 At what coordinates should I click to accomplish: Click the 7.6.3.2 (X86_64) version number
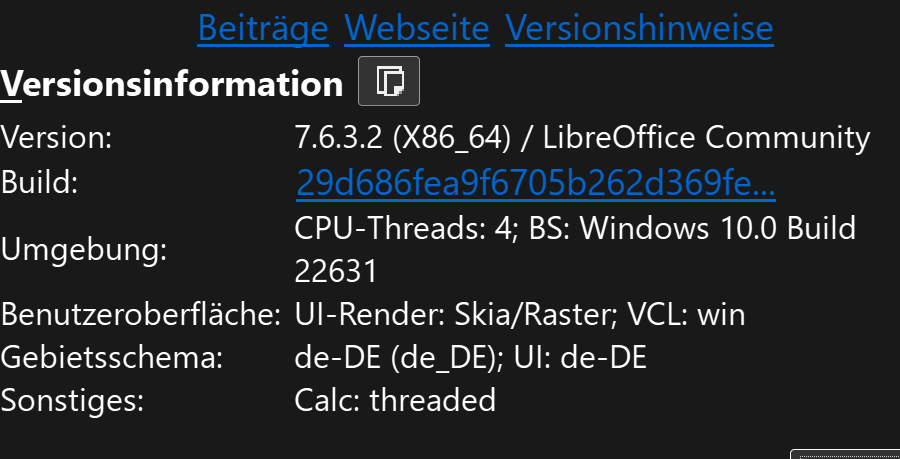(x=402, y=138)
